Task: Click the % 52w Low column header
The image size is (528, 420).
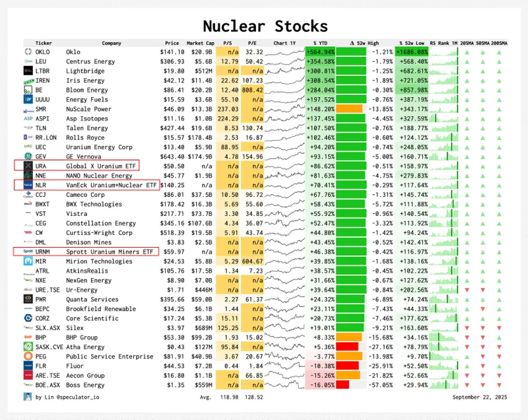Action: point(412,43)
